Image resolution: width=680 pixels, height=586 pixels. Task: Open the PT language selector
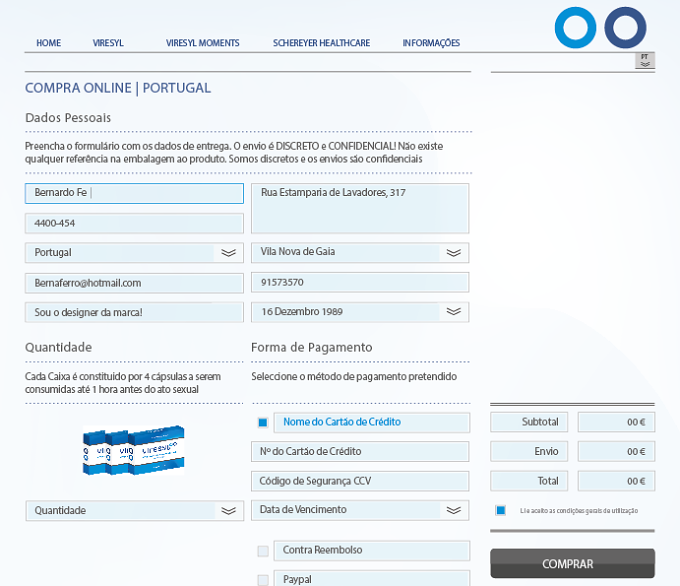645,60
